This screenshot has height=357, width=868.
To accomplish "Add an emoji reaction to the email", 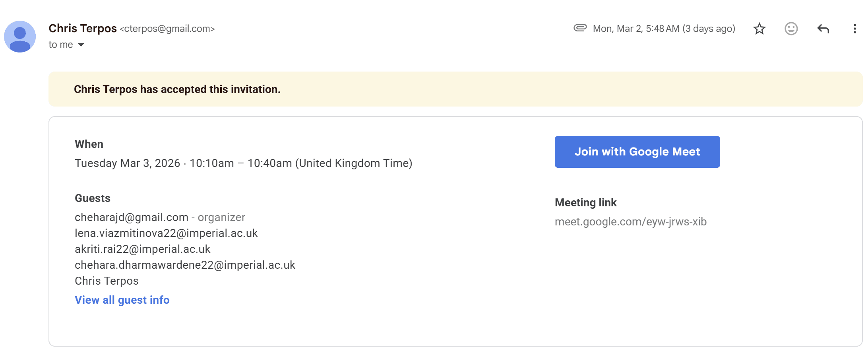I will point(791,29).
